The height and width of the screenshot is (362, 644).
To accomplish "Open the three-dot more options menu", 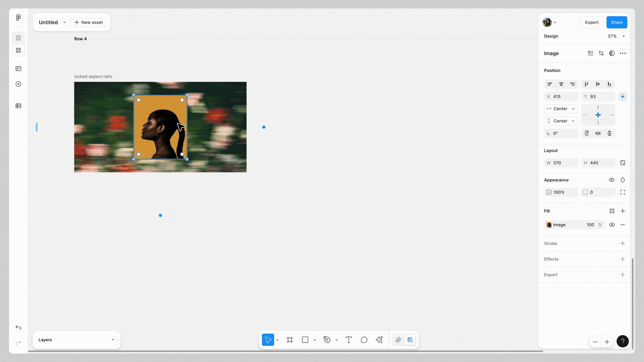I will pos(623,53).
